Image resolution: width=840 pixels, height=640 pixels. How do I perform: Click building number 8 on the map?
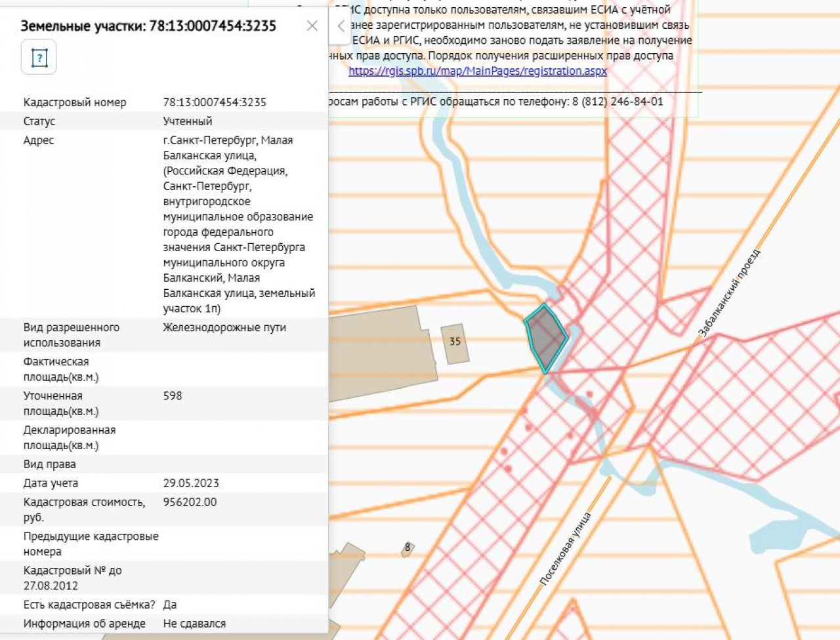(408, 548)
